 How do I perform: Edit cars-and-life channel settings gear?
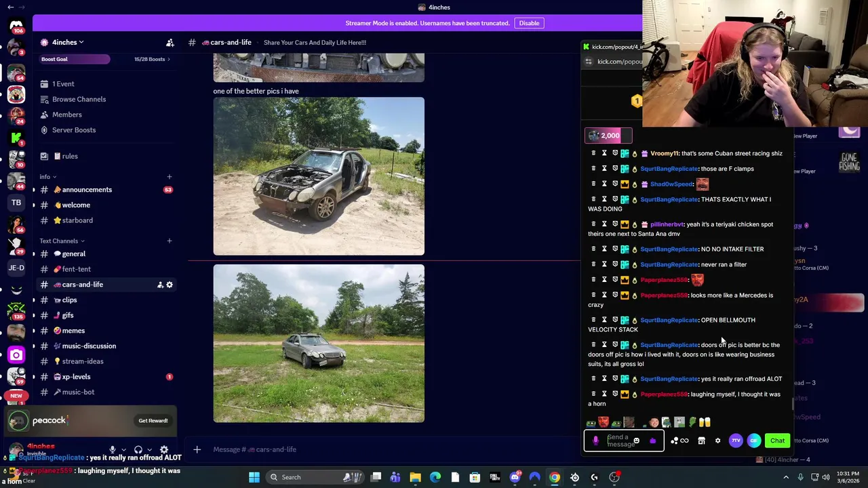[170, 285]
